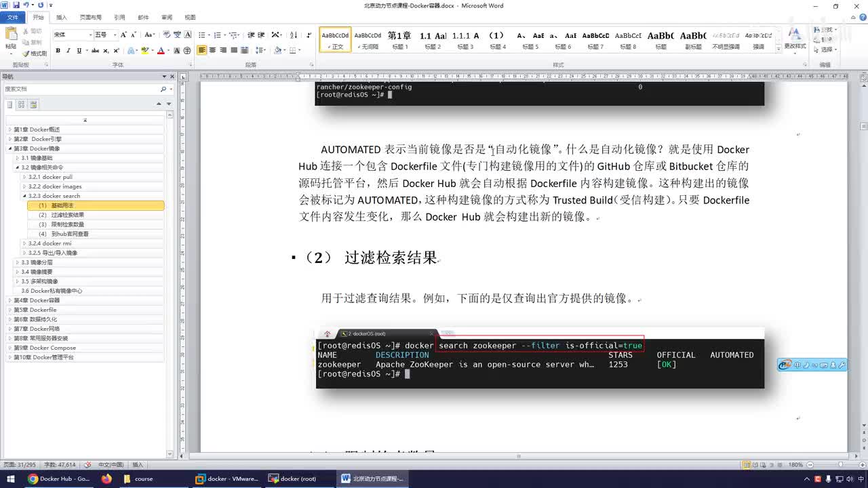This screenshot has width=868, height=488.
Task: Expand 第1章 Docker概述 heading
Action: click(x=10, y=129)
